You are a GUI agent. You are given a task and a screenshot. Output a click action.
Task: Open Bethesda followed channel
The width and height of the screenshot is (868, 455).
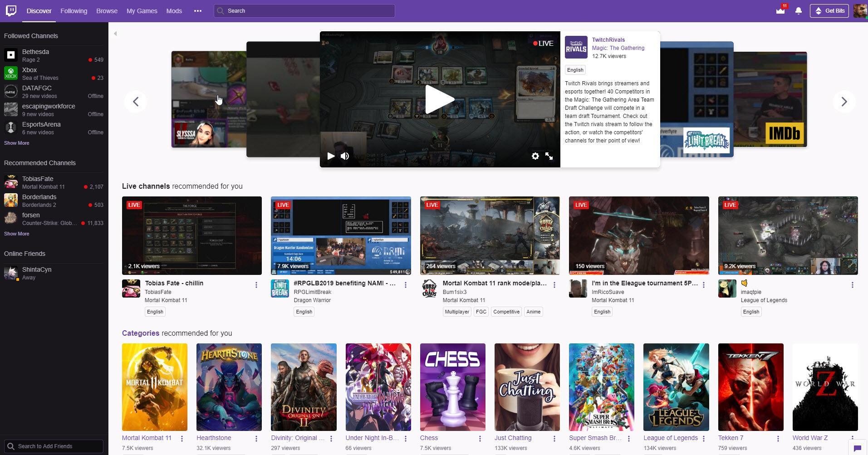click(x=54, y=55)
